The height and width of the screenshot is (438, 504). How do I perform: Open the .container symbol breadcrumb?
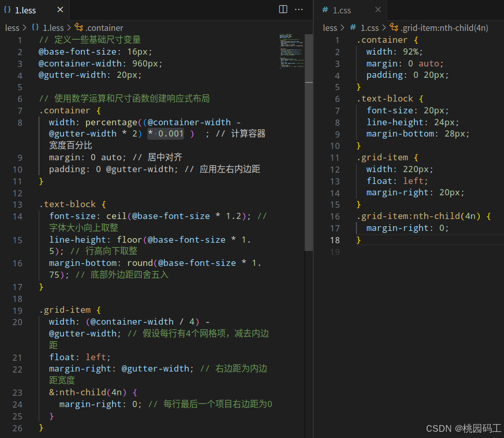tap(105, 28)
